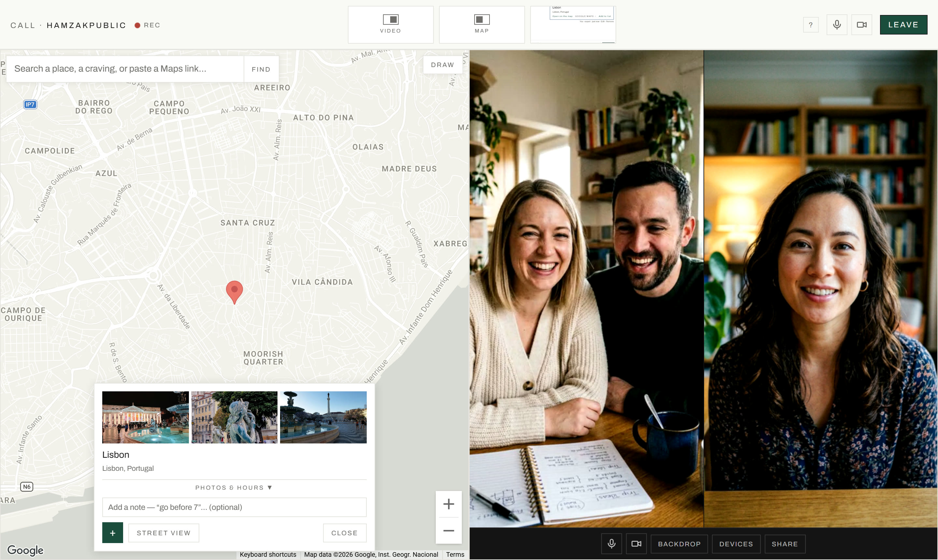Click the map search input field
Image resolution: width=938 pixels, height=560 pixels.
tap(125, 69)
